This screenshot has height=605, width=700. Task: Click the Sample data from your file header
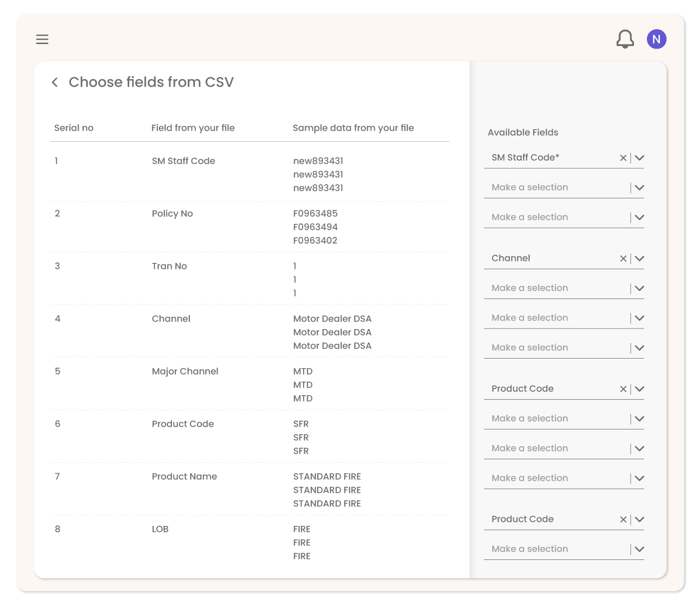click(x=353, y=128)
